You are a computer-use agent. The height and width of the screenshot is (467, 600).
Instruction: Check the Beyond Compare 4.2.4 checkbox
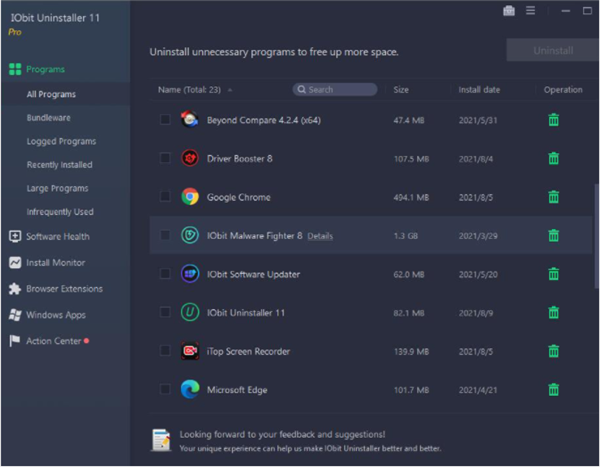pyautogui.click(x=165, y=119)
